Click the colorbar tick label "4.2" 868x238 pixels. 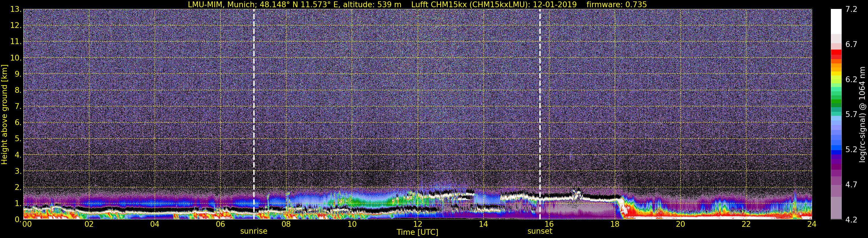tap(851, 220)
